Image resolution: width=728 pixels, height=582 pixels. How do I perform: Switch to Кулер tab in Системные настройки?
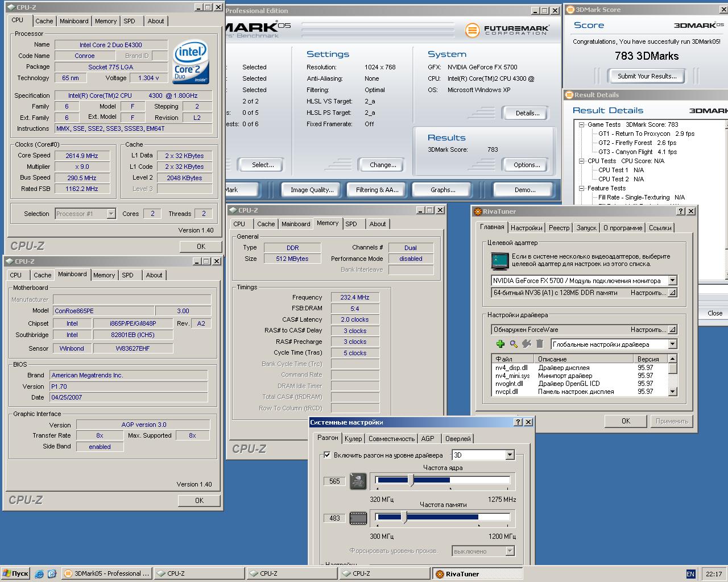(x=353, y=439)
